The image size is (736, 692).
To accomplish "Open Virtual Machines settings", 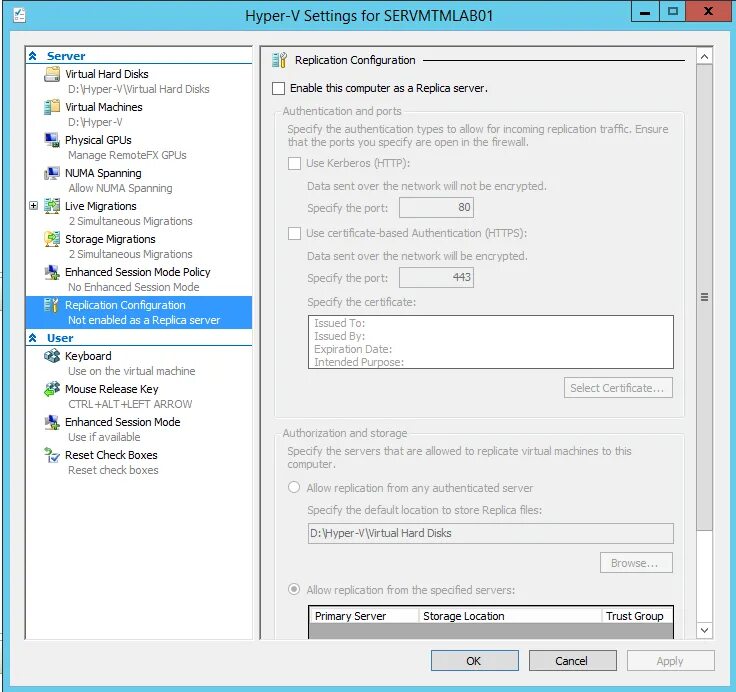I will 104,107.
